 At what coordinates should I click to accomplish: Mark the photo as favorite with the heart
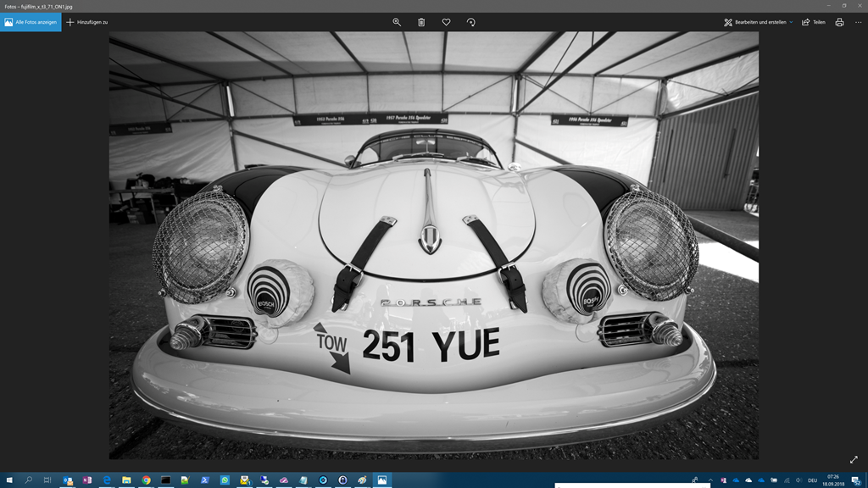pyautogui.click(x=446, y=22)
